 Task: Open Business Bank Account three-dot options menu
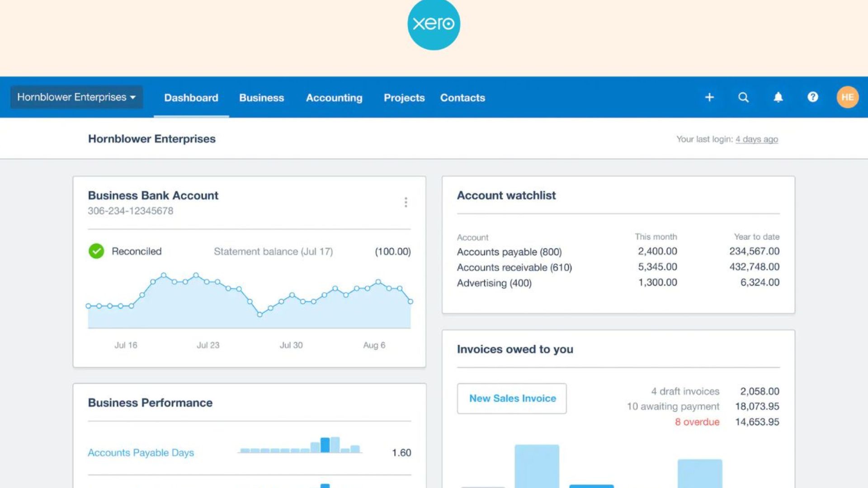(x=406, y=202)
